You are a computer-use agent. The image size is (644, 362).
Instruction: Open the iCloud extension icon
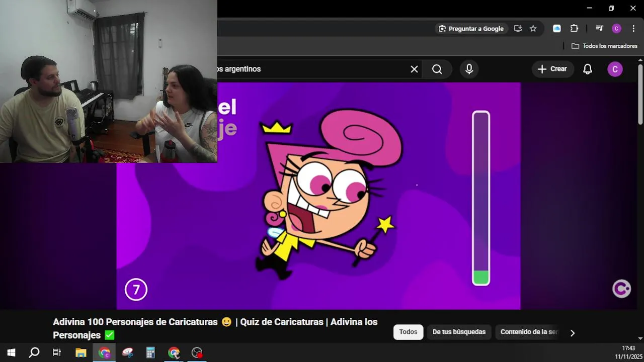click(x=557, y=29)
